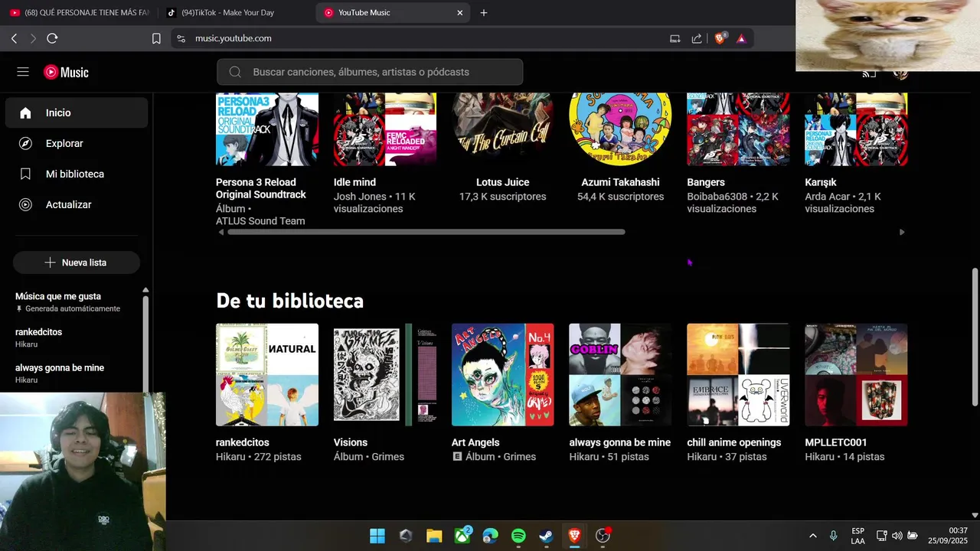Viewport: 980px width, 551px height.
Task: Click the microphone icon in the system tray
Action: (x=833, y=536)
